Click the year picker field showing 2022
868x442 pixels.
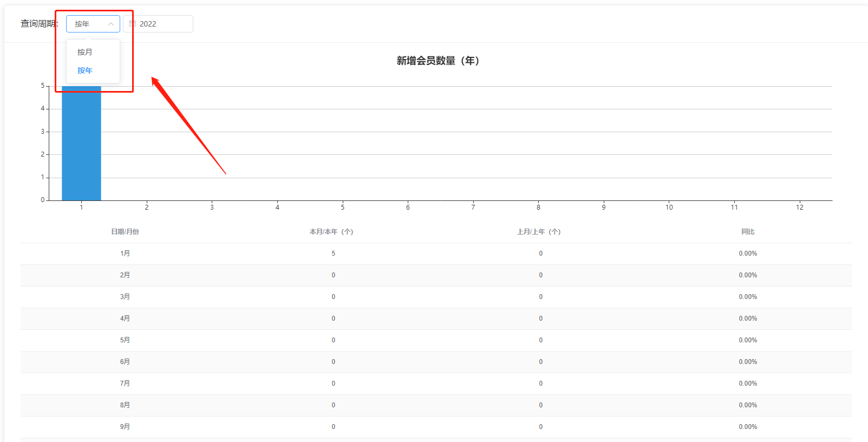[x=158, y=24]
